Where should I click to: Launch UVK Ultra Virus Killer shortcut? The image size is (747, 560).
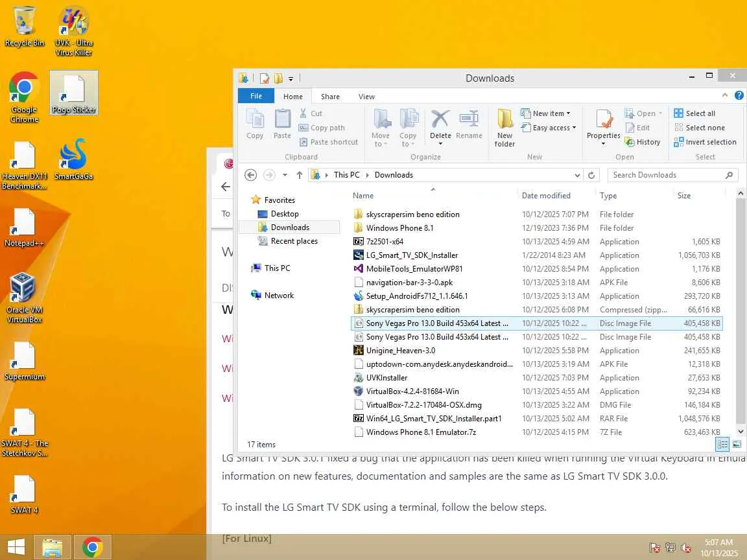[73, 31]
